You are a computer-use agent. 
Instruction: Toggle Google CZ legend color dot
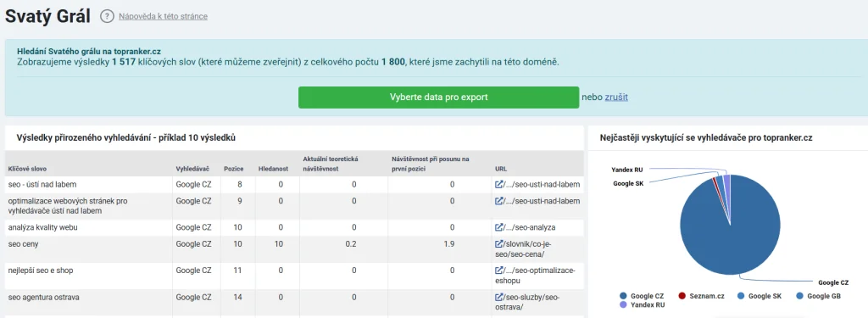(623, 297)
